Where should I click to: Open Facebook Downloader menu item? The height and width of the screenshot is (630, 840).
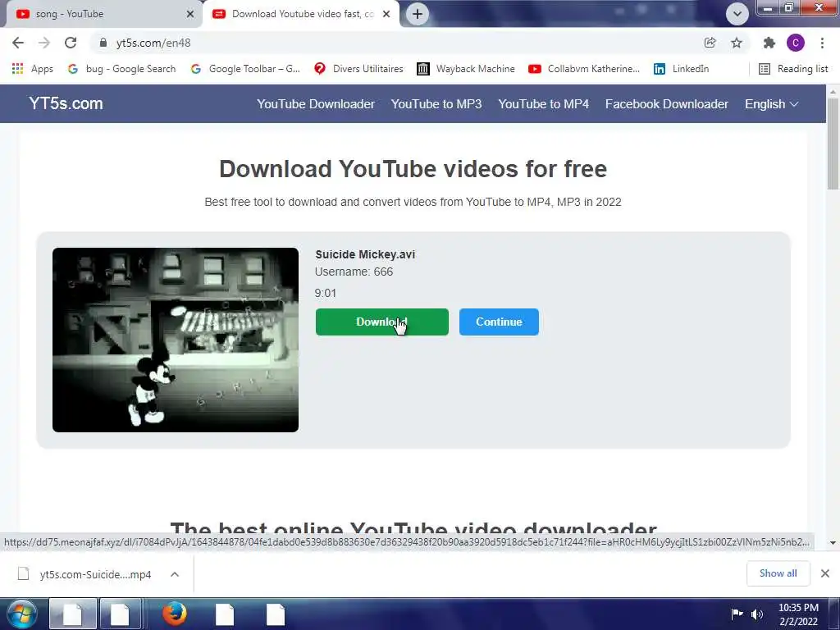pyautogui.click(x=666, y=104)
